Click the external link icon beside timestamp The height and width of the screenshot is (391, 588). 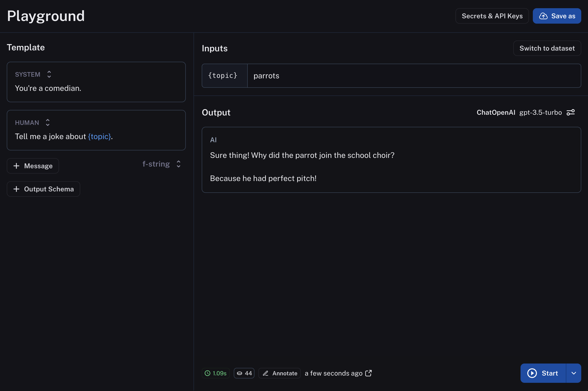click(x=368, y=373)
